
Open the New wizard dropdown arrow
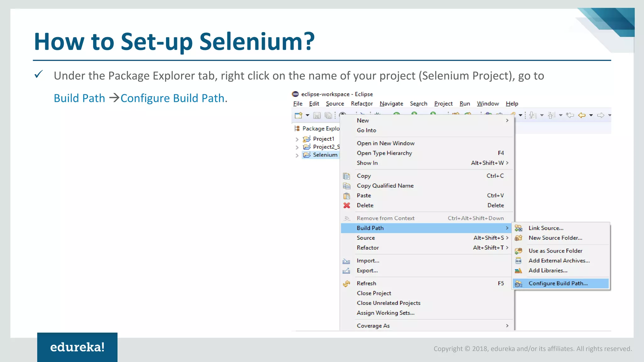(x=308, y=115)
